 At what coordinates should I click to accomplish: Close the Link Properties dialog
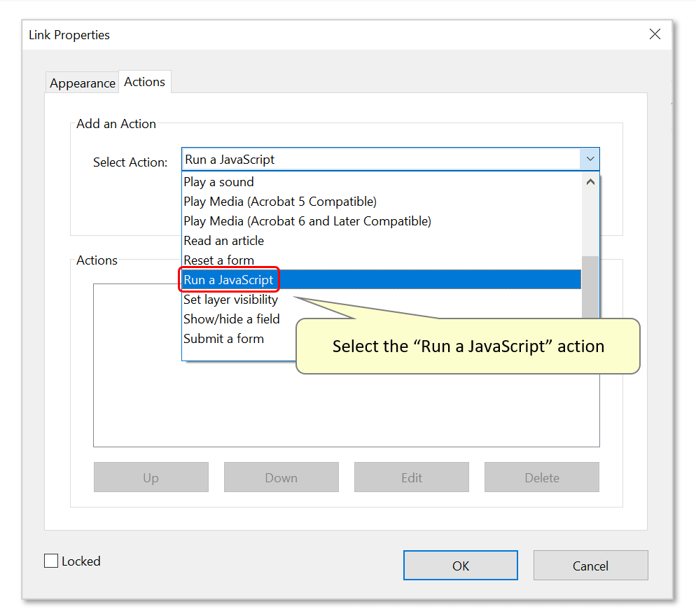coord(655,34)
